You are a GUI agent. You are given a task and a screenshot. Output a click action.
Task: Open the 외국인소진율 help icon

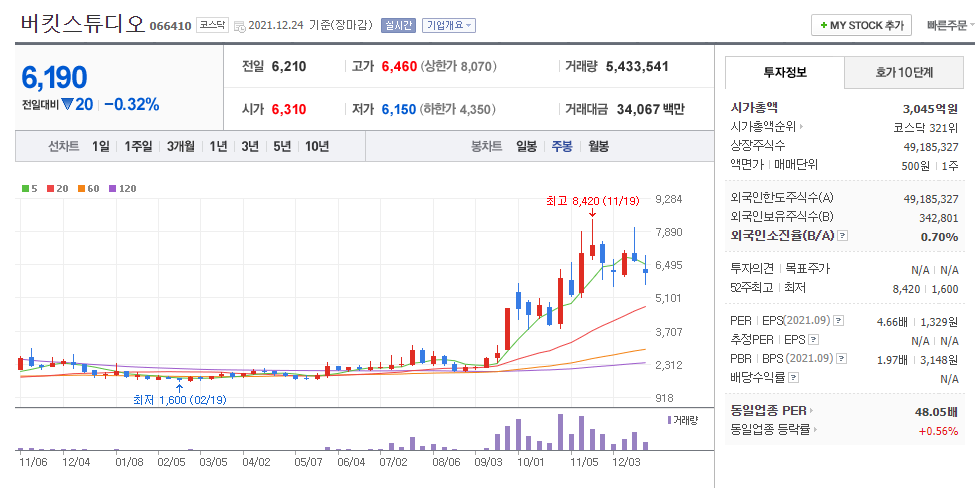[x=842, y=236]
